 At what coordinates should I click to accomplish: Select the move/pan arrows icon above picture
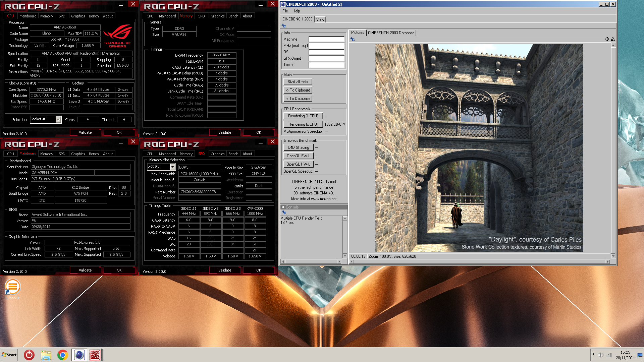[607, 39]
